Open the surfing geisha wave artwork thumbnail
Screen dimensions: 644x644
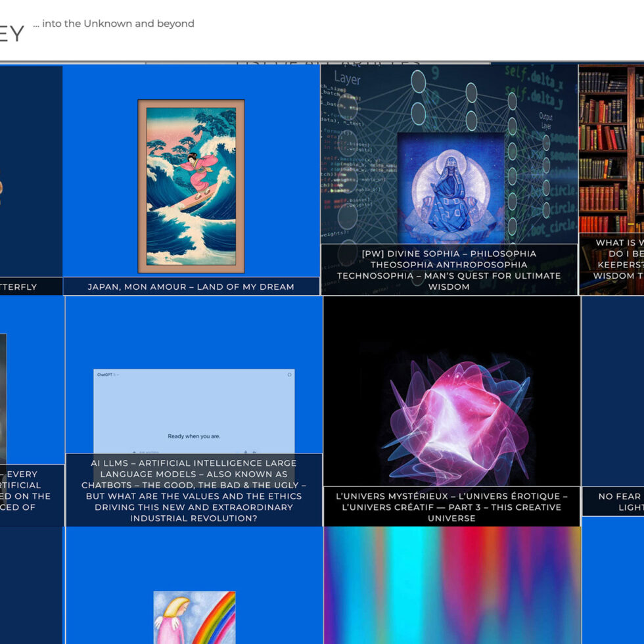click(x=191, y=186)
